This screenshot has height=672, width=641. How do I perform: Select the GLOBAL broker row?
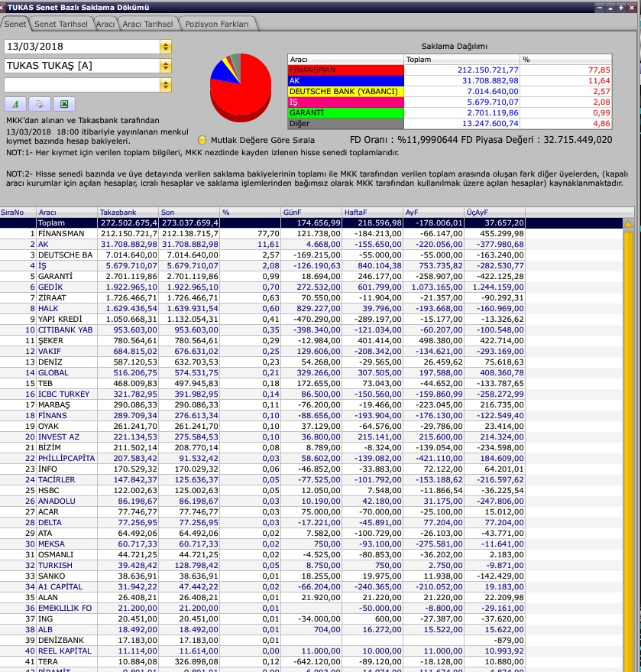pyautogui.click(x=311, y=373)
